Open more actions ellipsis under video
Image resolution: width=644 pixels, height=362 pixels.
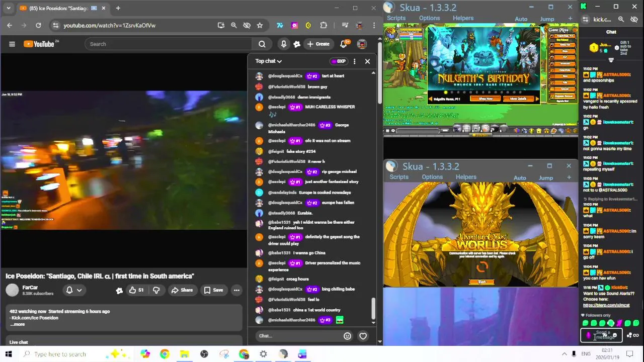[x=236, y=290]
